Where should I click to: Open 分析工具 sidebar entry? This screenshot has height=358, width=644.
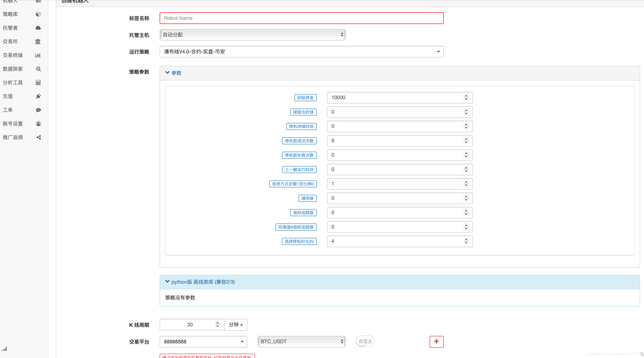(13, 83)
